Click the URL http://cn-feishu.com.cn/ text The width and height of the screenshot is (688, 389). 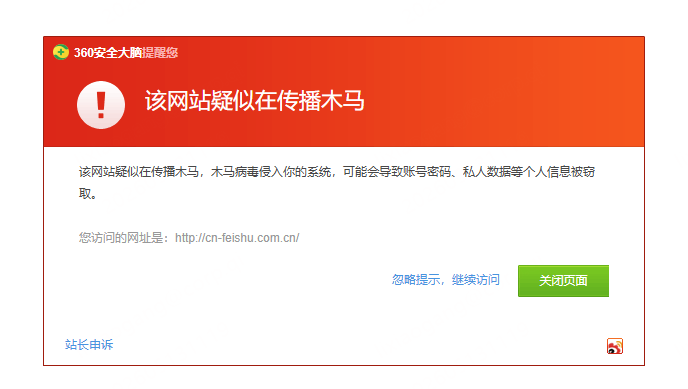pyautogui.click(x=237, y=238)
